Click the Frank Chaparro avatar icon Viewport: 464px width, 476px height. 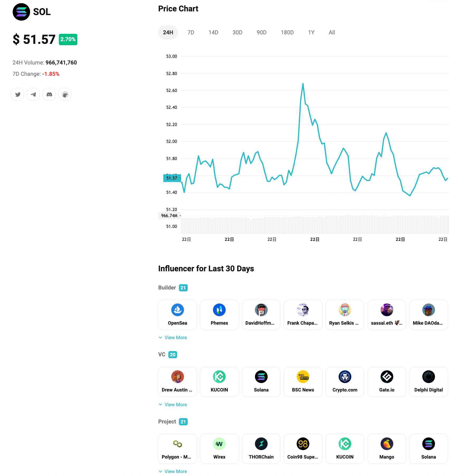coord(303,310)
